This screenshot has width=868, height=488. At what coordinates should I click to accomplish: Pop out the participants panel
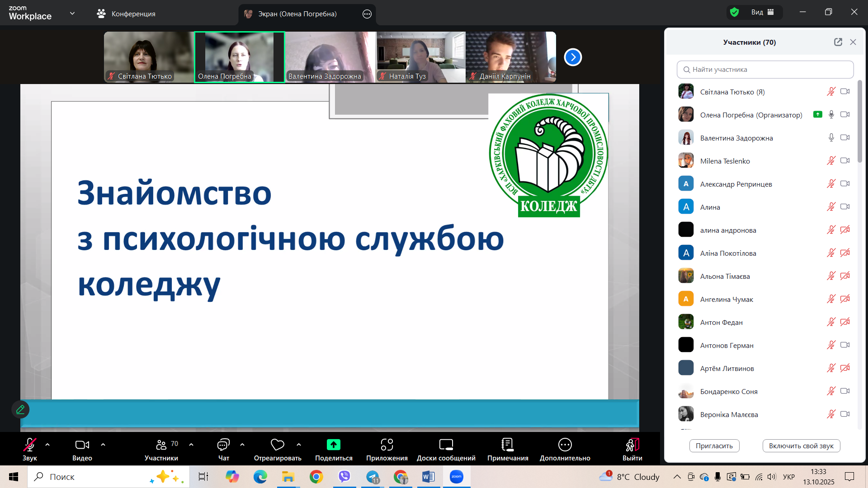pyautogui.click(x=838, y=42)
